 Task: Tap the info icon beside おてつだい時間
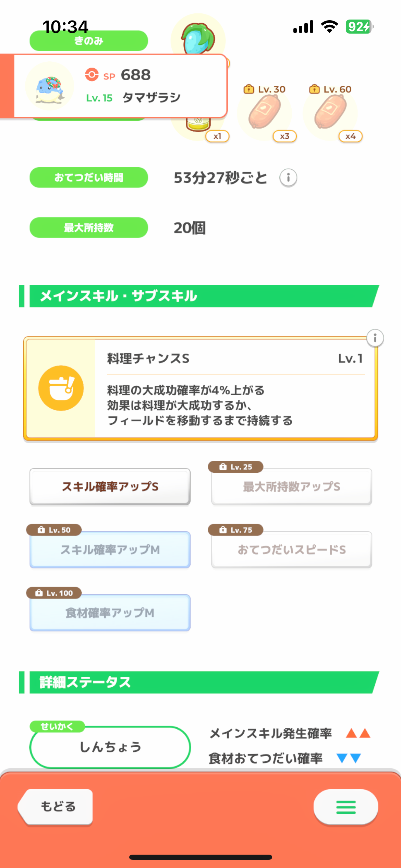[288, 178]
